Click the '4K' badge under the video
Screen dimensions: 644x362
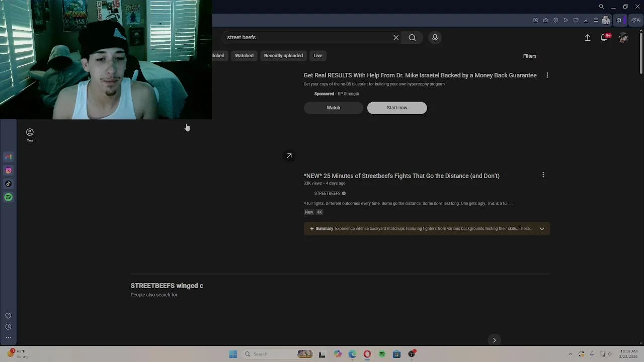click(x=319, y=212)
